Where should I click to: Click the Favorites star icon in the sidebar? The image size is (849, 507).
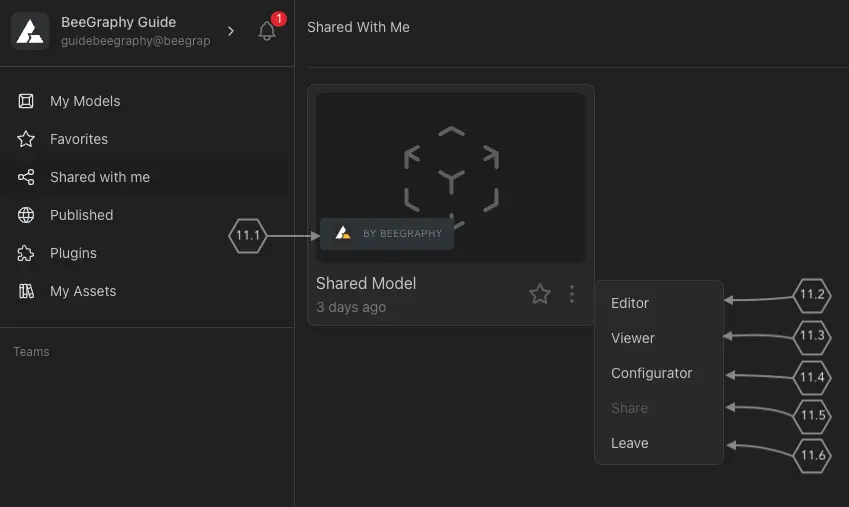(x=27, y=139)
